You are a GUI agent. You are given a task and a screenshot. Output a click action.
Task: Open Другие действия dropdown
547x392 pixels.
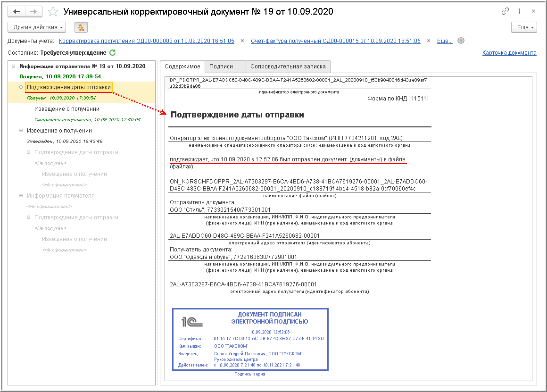coord(37,27)
